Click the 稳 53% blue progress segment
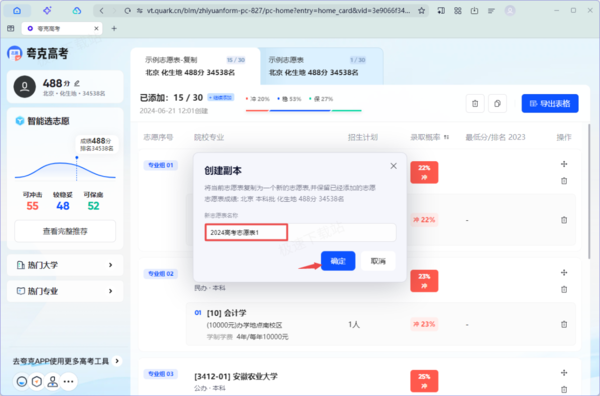600x396 pixels. (x=300, y=111)
